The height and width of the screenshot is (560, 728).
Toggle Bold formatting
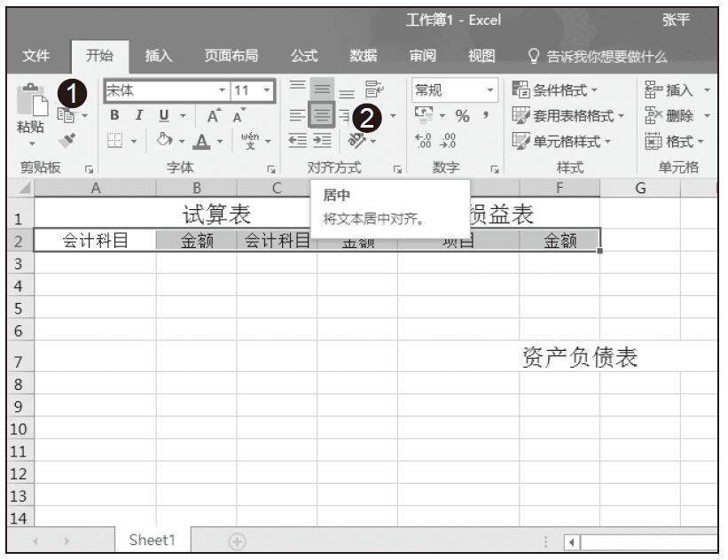click(114, 115)
